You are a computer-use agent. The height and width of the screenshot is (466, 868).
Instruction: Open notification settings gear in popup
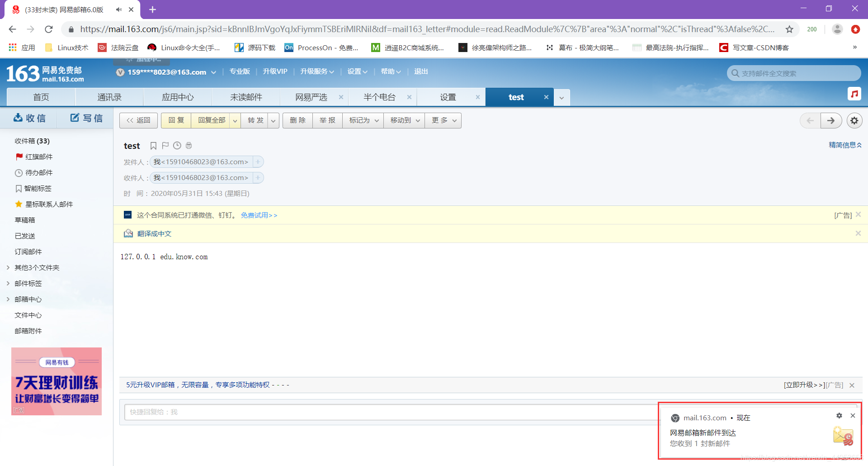839,415
